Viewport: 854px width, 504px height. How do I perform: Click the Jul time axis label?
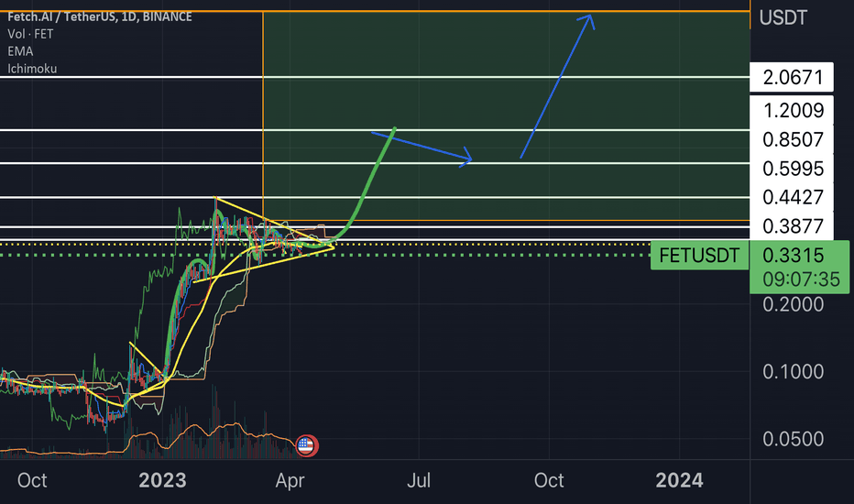pos(419,480)
